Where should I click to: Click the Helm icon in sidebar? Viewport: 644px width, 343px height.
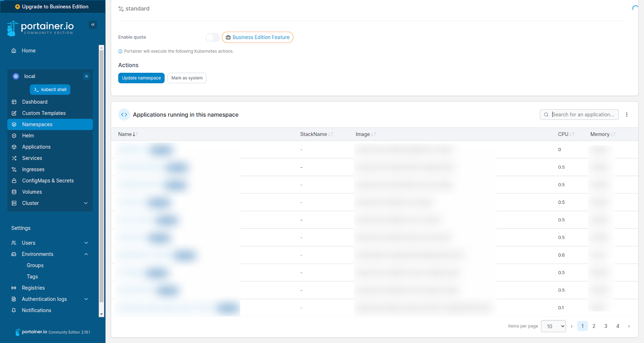(14, 136)
